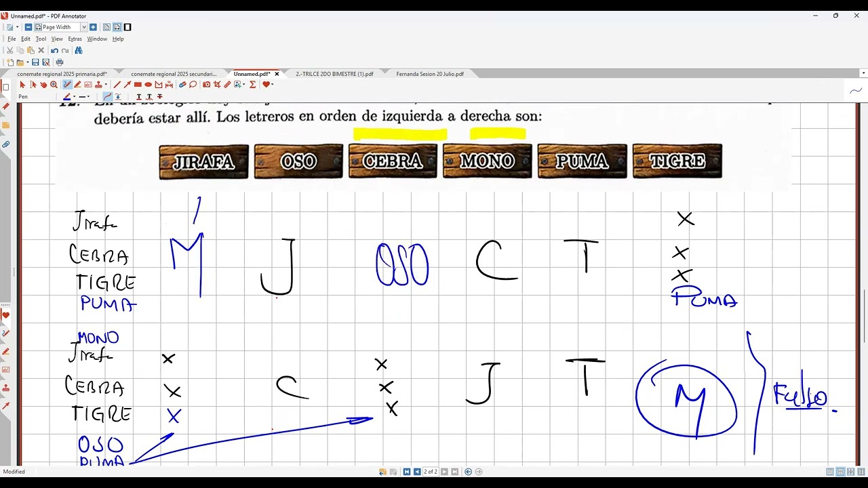The image size is (868, 488).
Task: Expand the line width dropdown
Action: point(88,96)
